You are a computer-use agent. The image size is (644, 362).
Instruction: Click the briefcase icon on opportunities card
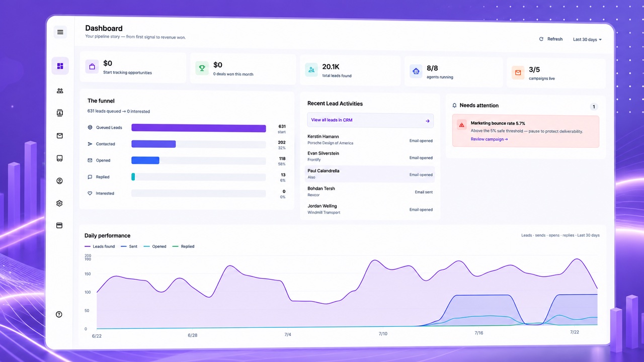pyautogui.click(x=92, y=66)
